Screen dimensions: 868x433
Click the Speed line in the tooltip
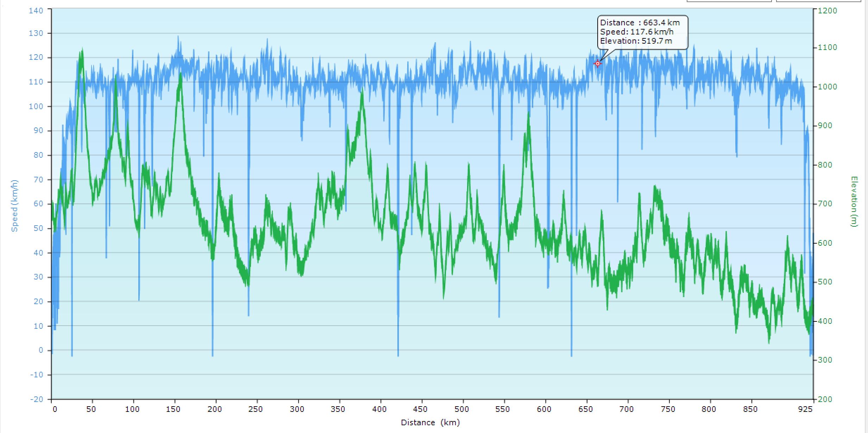click(x=636, y=32)
